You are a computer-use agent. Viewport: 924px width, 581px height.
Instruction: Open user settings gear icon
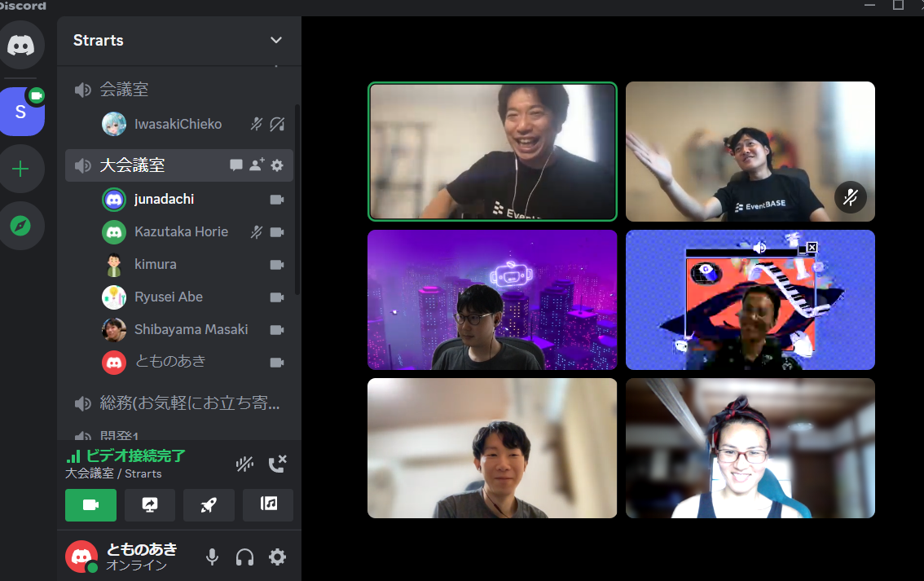(277, 557)
